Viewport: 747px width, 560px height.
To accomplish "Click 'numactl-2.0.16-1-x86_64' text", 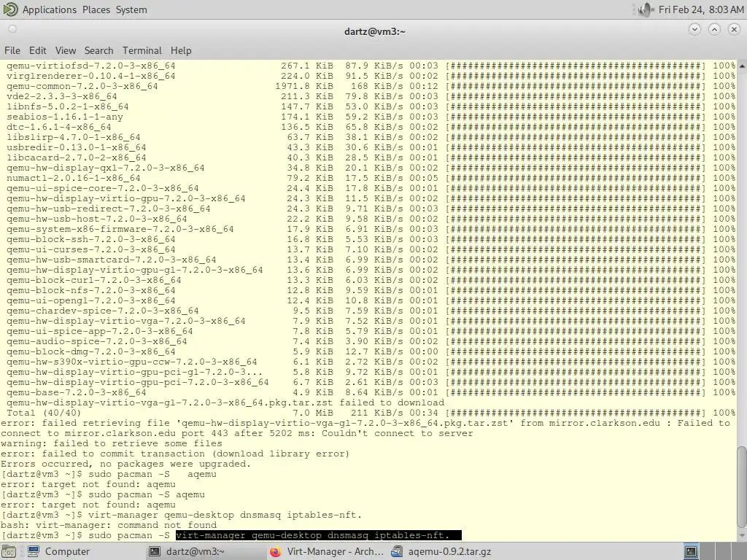I will pos(74,178).
